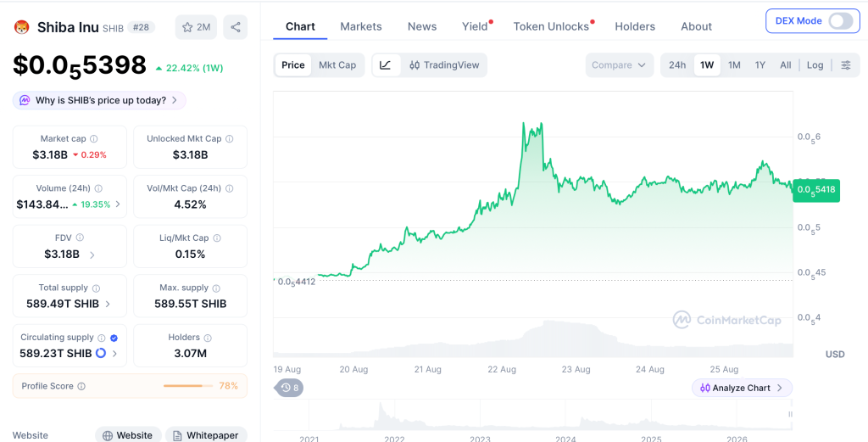The width and height of the screenshot is (868, 442).
Task: Show Circulating supply info icon
Action: coord(102,338)
